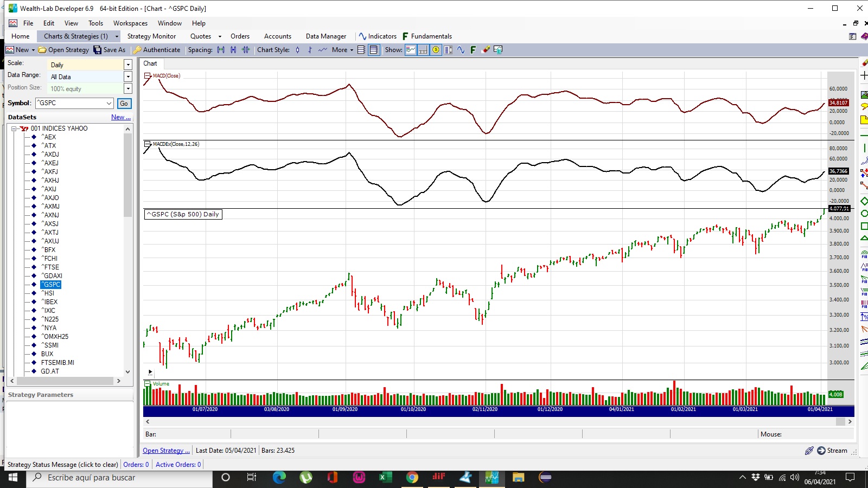
Task: Open the Position Size dropdown
Action: click(x=128, y=88)
